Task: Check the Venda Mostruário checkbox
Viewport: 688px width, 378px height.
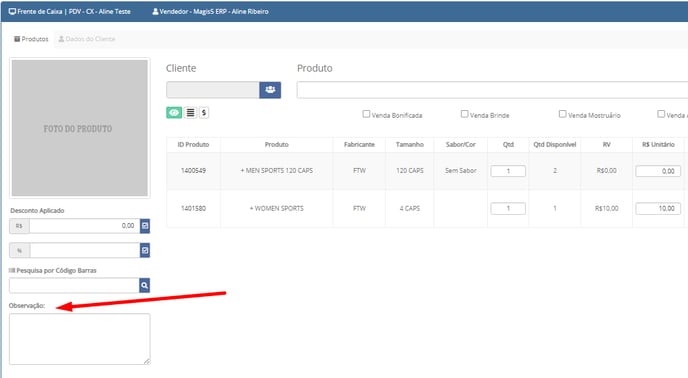Action: pos(562,114)
